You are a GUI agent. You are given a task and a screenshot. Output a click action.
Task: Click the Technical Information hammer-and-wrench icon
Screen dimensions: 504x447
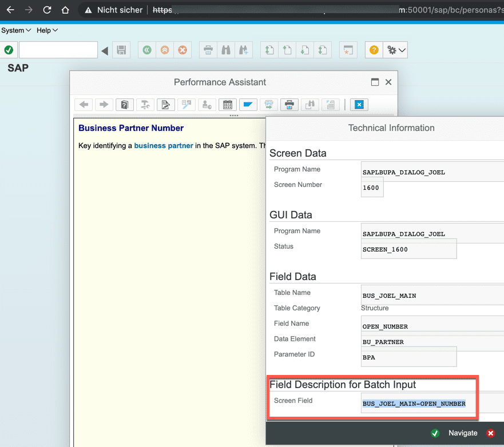click(145, 105)
